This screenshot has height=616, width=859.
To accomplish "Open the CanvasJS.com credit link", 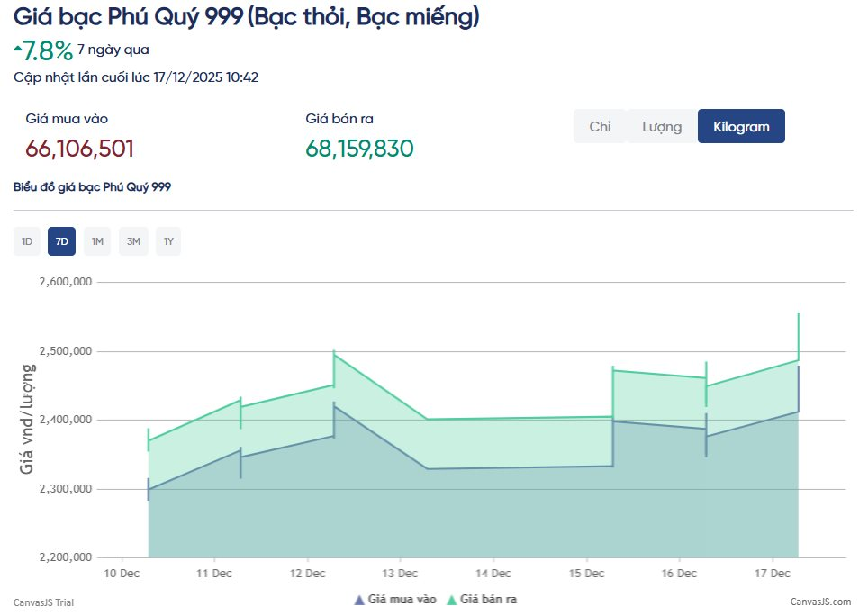I will click(x=820, y=602).
